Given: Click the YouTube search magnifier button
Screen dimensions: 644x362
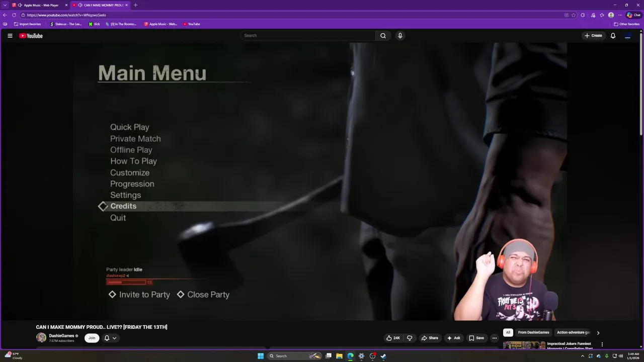Looking at the screenshot, I should point(383,36).
